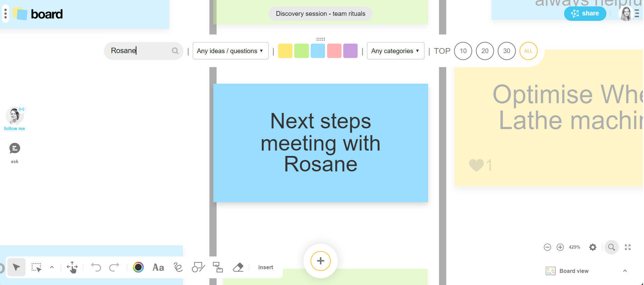Open the shapes tool
This screenshot has height=285, width=644.
(198, 268)
